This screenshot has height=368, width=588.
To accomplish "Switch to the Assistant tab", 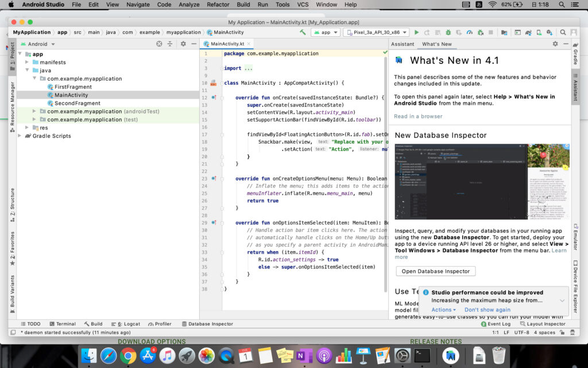I will (403, 44).
